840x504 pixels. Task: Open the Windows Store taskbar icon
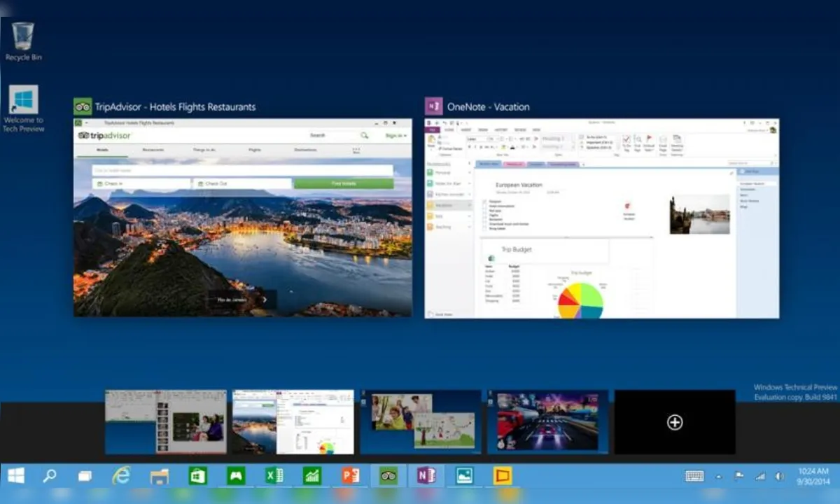[198, 476]
